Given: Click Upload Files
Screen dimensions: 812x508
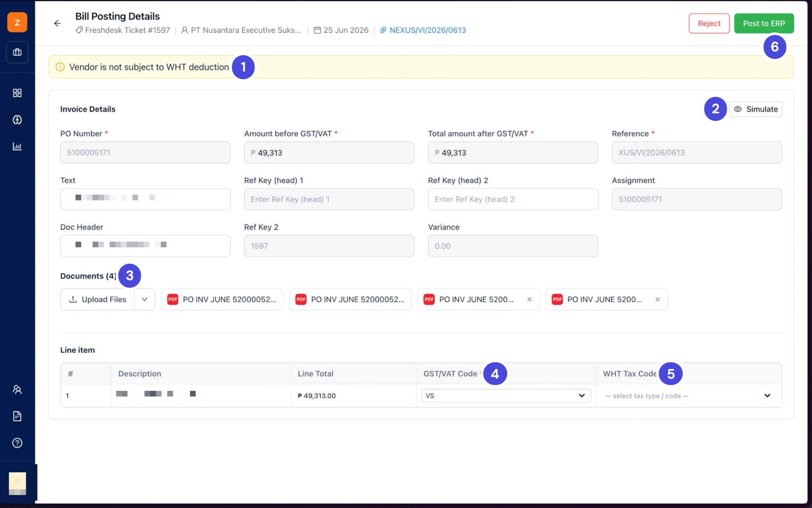Looking at the screenshot, I should (x=98, y=299).
